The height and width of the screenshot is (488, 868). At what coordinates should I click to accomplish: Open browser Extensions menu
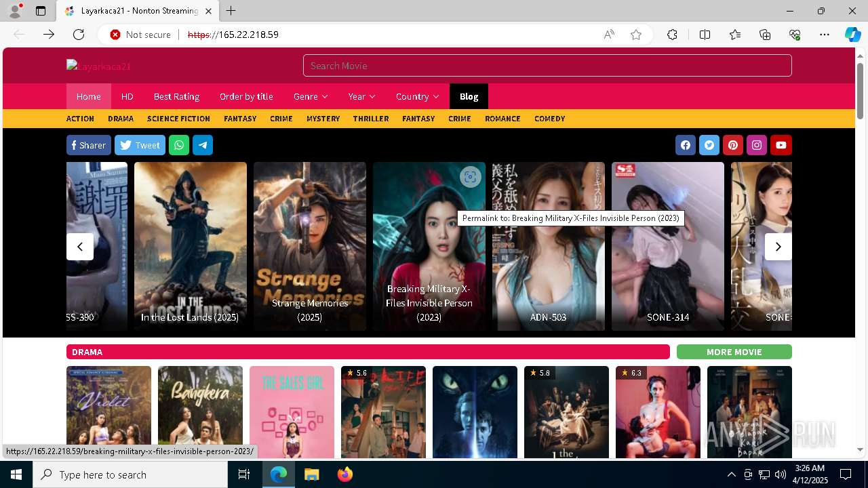[x=672, y=35]
